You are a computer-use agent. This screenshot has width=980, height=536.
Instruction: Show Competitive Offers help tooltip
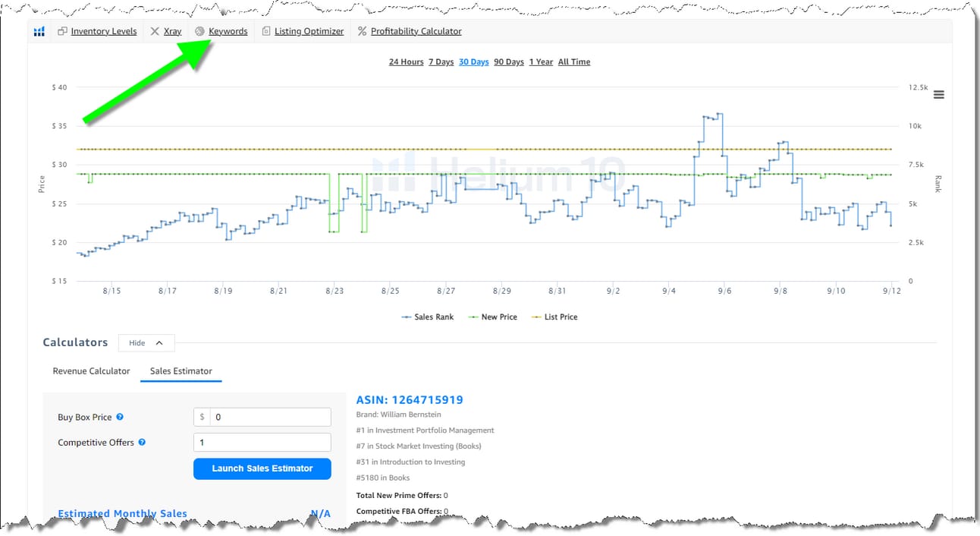pos(142,442)
